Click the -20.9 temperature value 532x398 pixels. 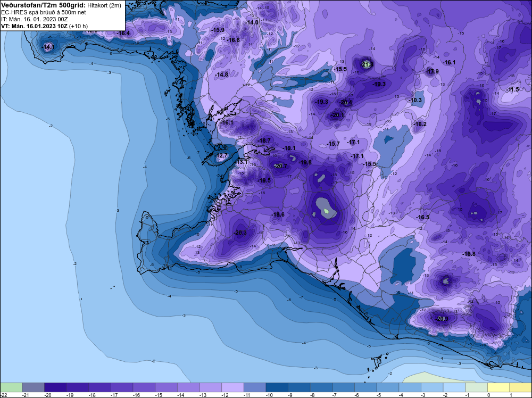(x=442, y=319)
